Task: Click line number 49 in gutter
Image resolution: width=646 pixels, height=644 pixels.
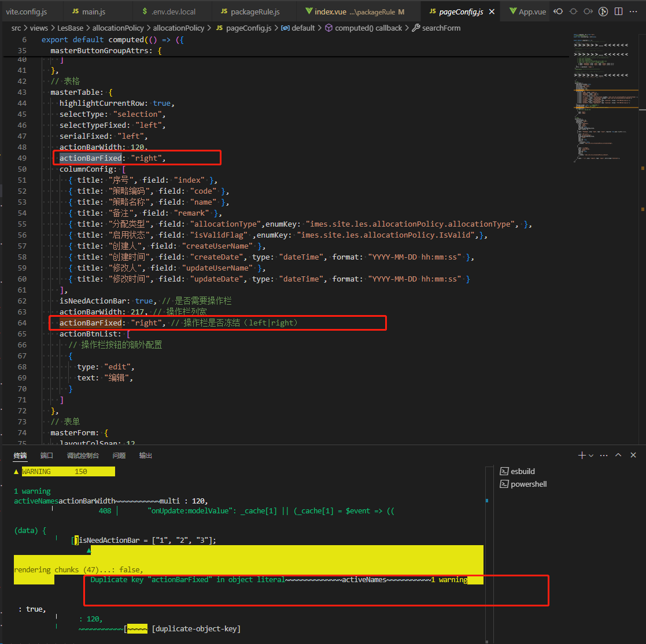Action: coord(22,158)
